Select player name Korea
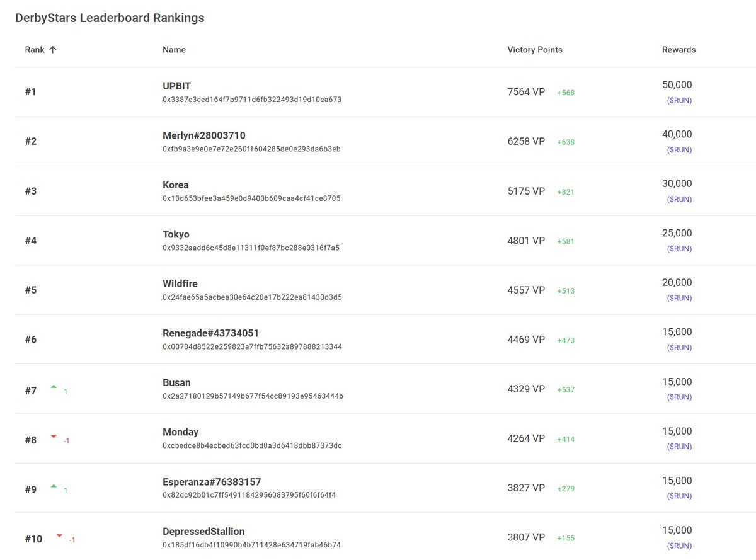 click(176, 185)
